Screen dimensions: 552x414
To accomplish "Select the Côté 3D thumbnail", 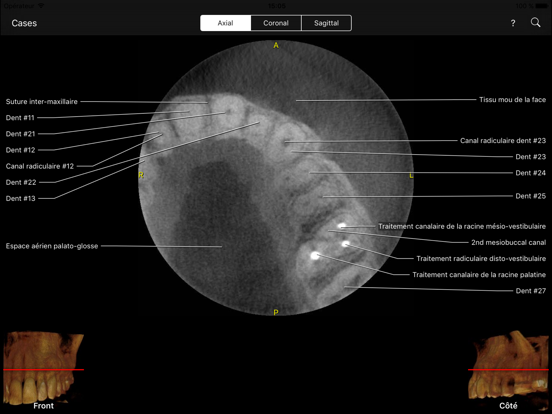I will (508, 370).
